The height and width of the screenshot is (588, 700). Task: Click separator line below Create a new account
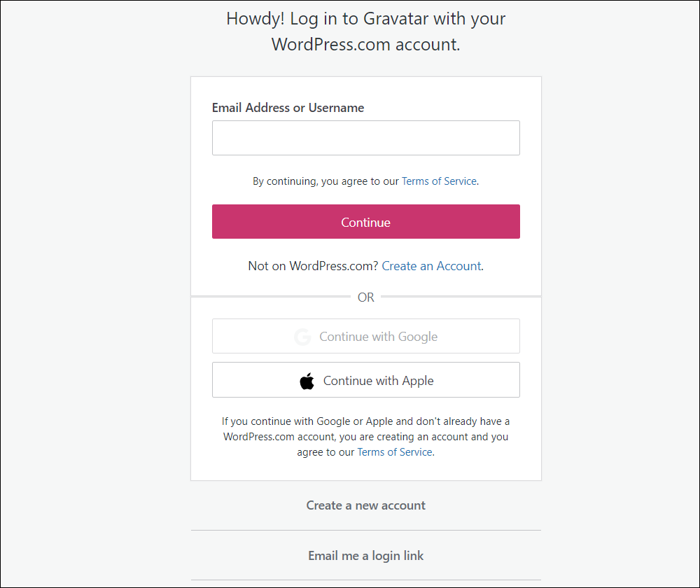[x=365, y=531]
